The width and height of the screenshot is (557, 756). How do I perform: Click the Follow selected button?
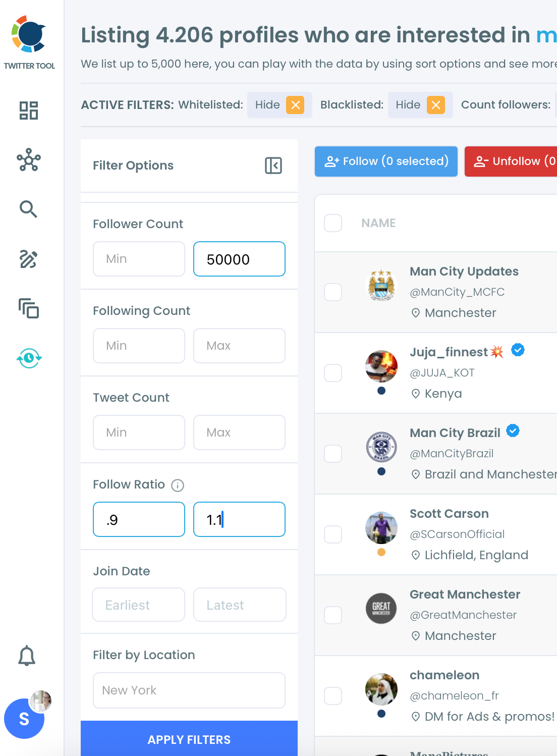pos(385,161)
